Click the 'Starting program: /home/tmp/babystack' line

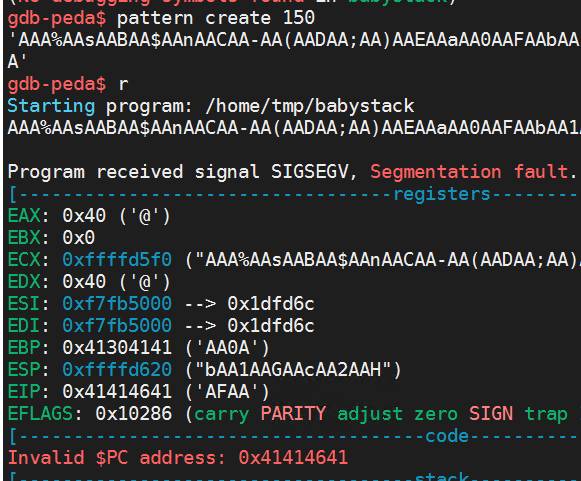click(x=211, y=106)
